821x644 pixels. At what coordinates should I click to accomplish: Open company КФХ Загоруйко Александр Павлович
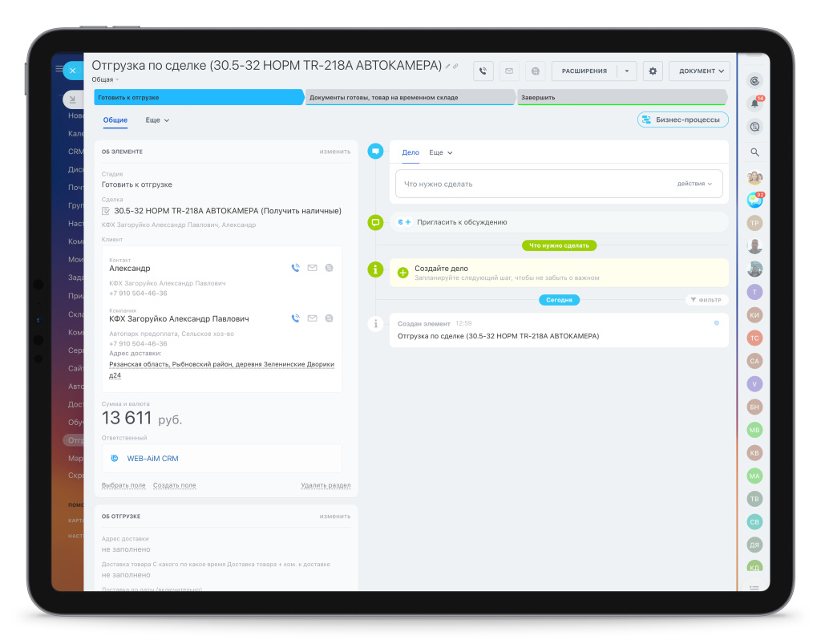(x=179, y=318)
